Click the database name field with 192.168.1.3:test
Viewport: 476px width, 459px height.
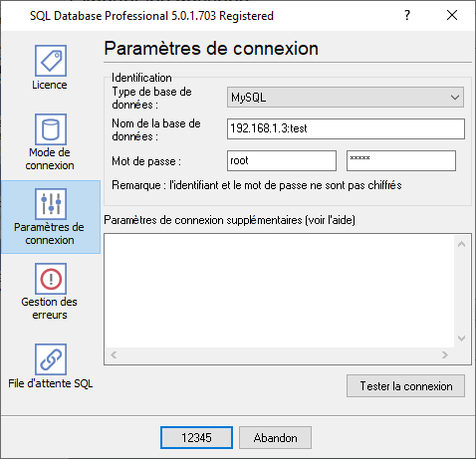click(346, 128)
